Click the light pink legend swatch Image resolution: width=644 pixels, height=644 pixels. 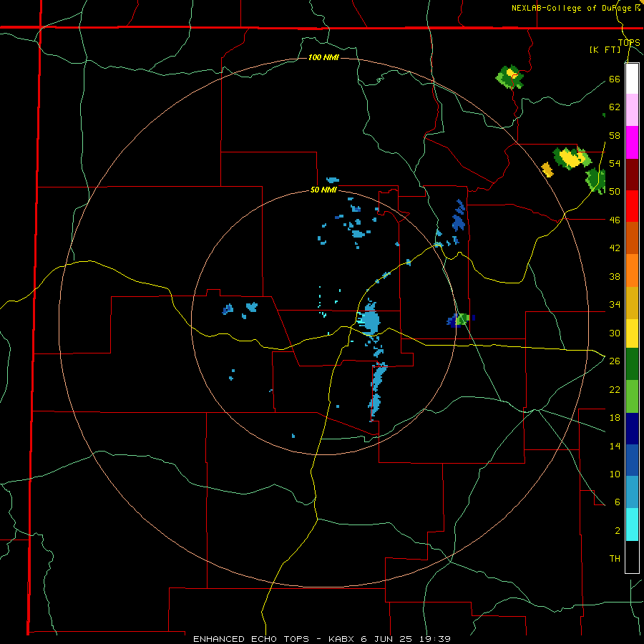tap(632, 110)
